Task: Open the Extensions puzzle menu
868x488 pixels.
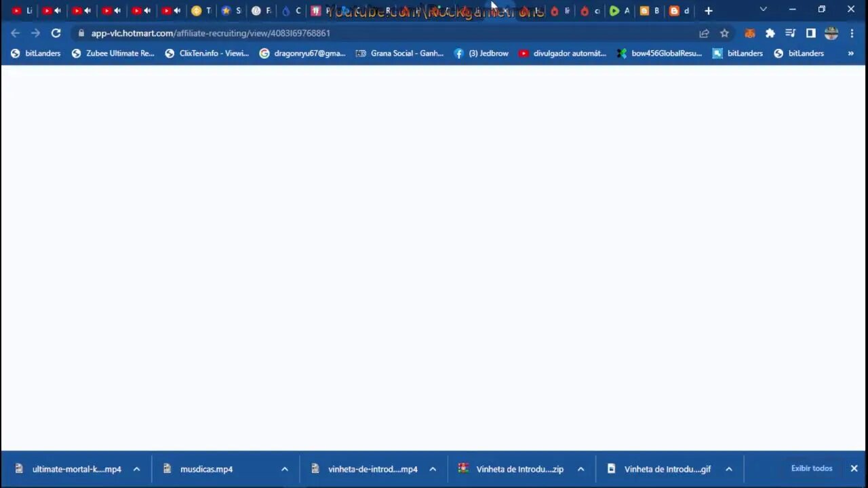Action: pyautogui.click(x=770, y=33)
